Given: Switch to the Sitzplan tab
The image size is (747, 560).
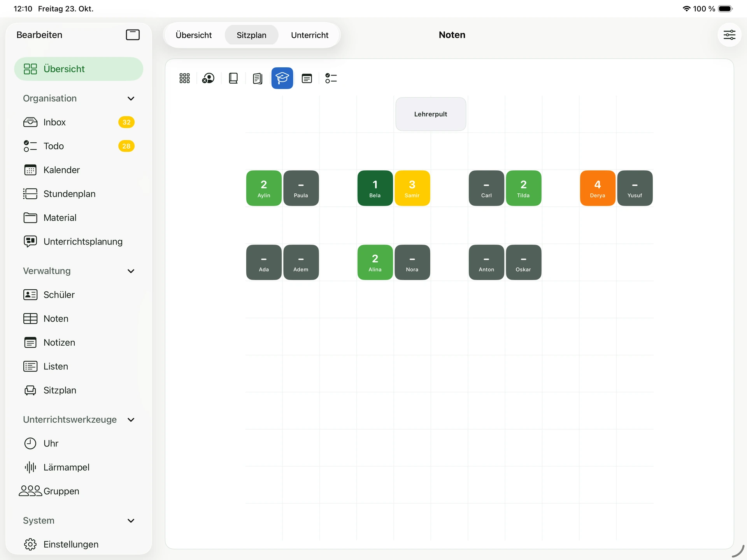Looking at the screenshot, I should pyautogui.click(x=251, y=35).
